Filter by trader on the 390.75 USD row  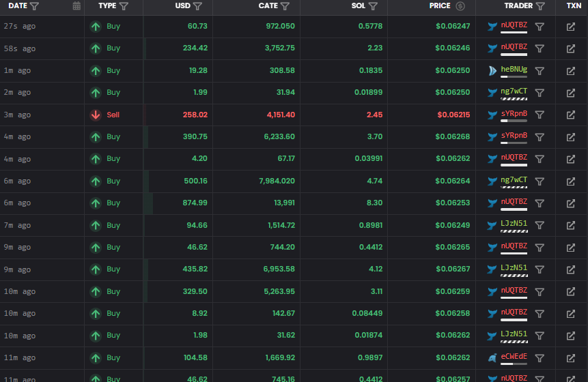click(540, 137)
